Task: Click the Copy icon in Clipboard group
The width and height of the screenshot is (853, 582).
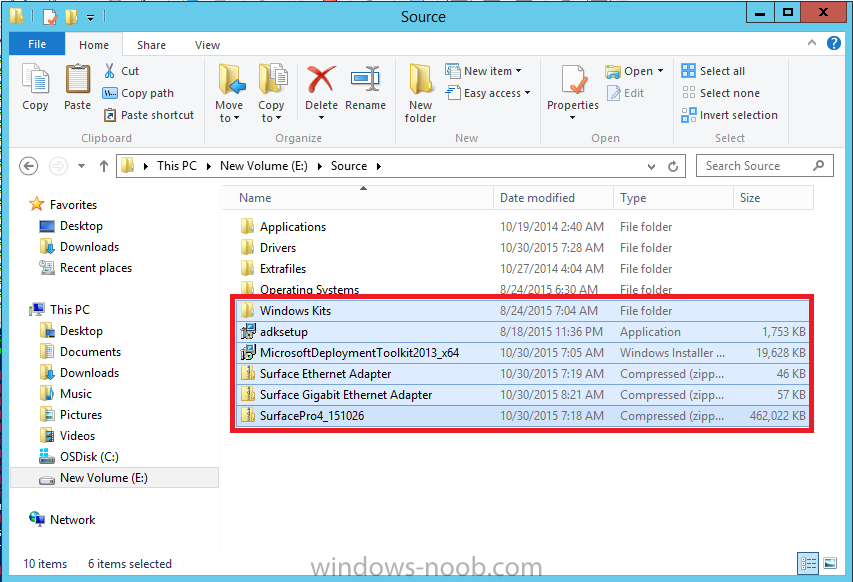Action: click(35, 79)
